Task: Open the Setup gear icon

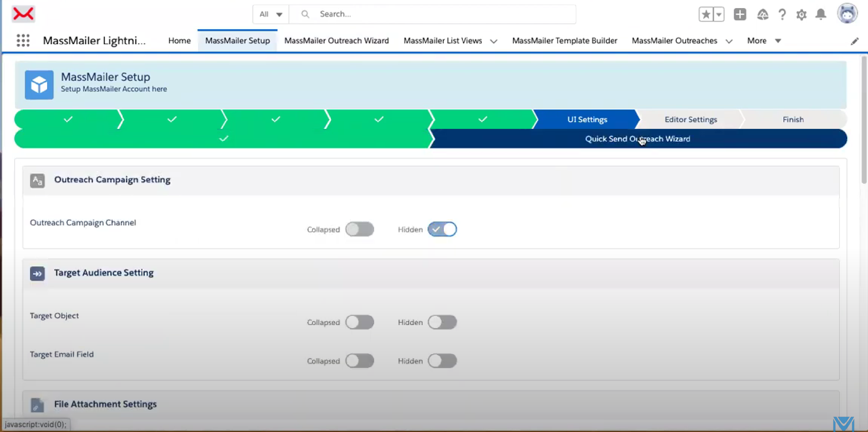Action: (801, 15)
